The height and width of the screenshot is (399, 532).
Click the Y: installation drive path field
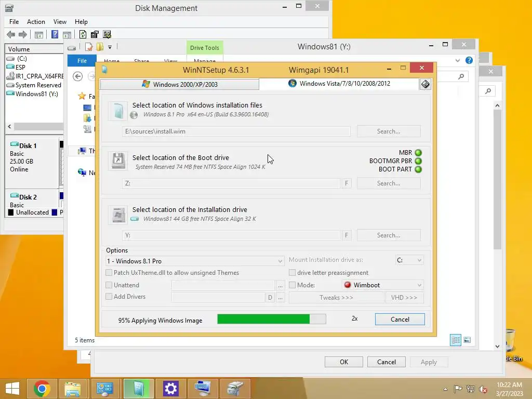point(231,235)
